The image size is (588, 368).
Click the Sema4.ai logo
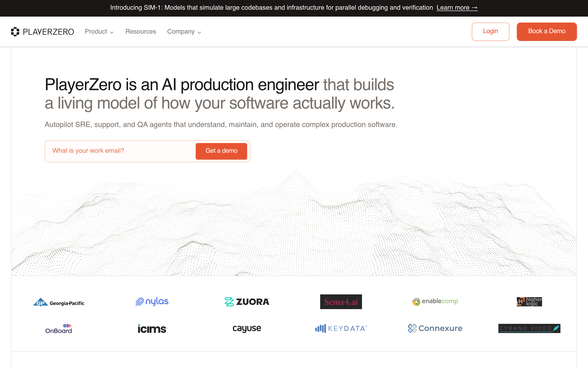(x=341, y=302)
